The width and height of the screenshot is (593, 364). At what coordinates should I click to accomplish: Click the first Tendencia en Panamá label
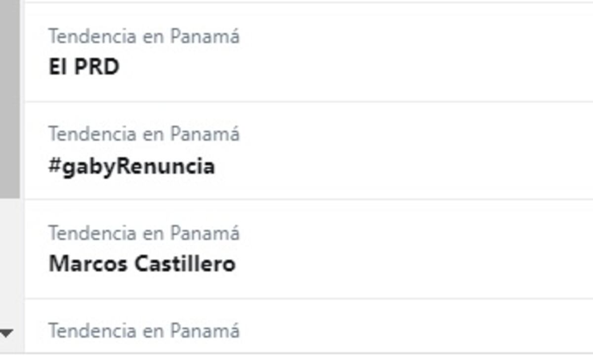coord(144,35)
